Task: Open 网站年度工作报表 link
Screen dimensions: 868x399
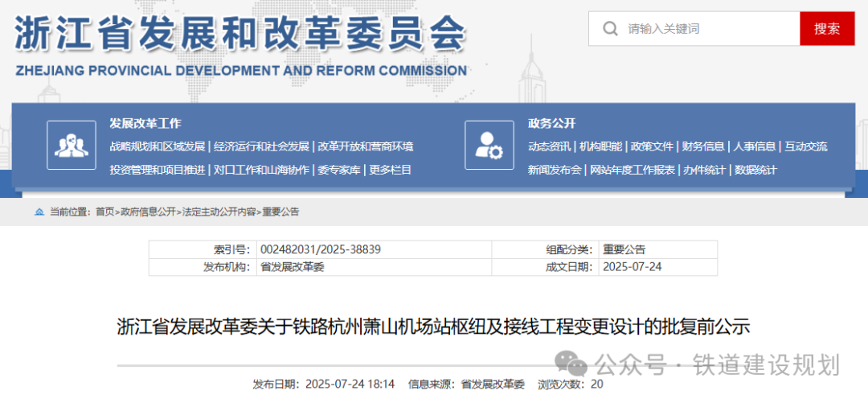Action: [x=633, y=170]
